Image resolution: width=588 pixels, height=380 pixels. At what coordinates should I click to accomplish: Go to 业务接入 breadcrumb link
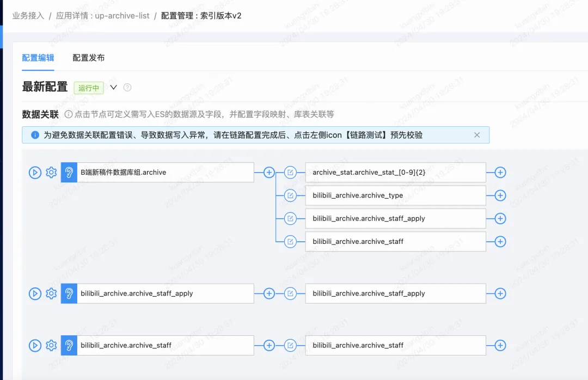click(28, 16)
